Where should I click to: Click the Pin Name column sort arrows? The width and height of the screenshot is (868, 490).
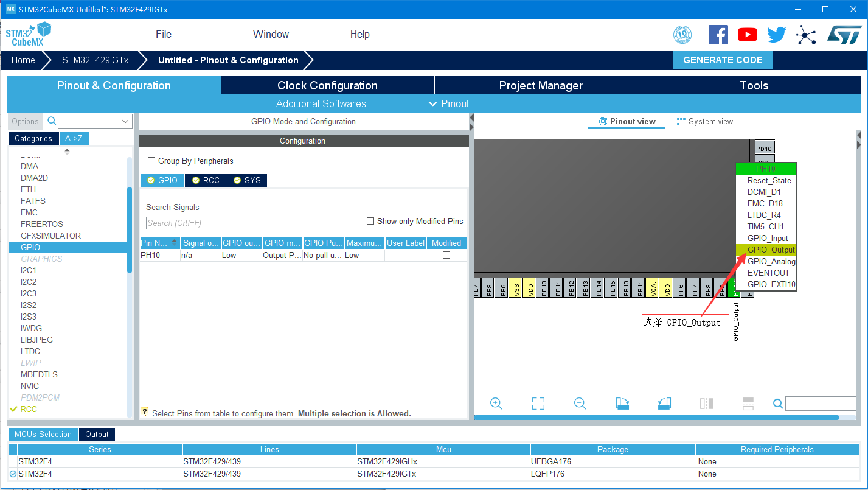(x=175, y=243)
